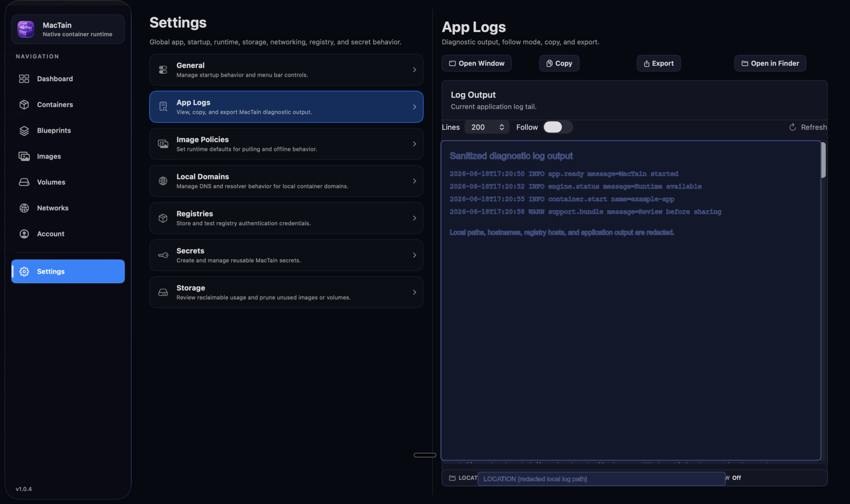Click the Local Domains globe icon

(163, 181)
